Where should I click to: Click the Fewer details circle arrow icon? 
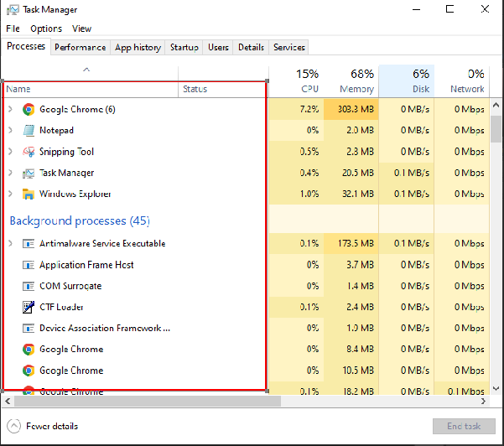coord(13,427)
